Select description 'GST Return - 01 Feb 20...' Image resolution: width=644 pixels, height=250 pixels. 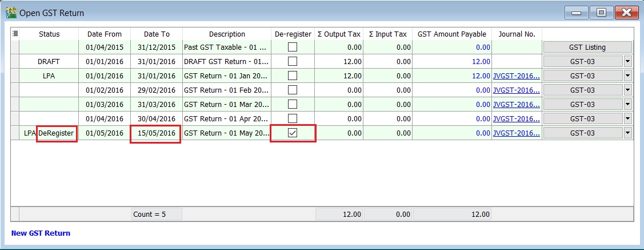[227, 90]
